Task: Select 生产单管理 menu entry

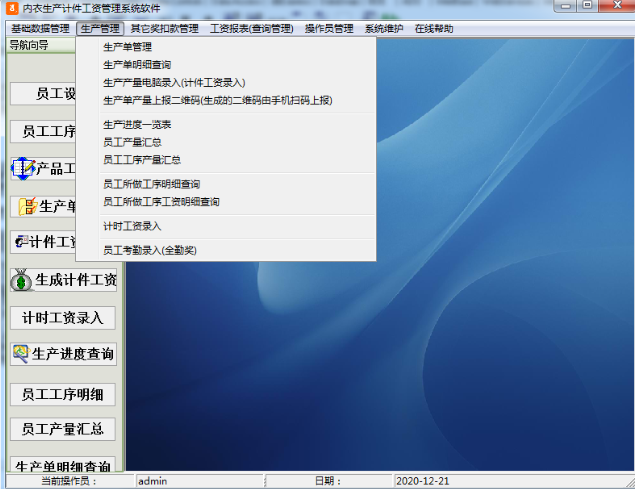Action: pyautogui.click(x=226, y=47)
